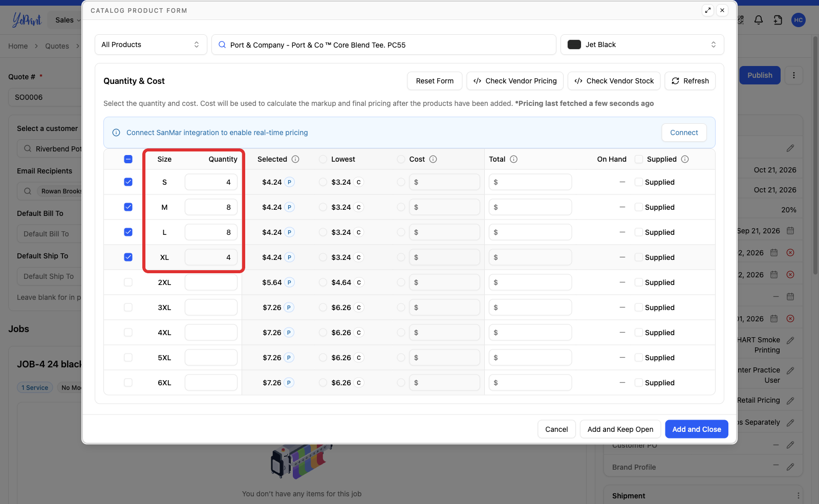Image resolution: width=819 pixels, height=504 pixels.
Task: Click Check Vendor Stock button
Action: (614, 81)
